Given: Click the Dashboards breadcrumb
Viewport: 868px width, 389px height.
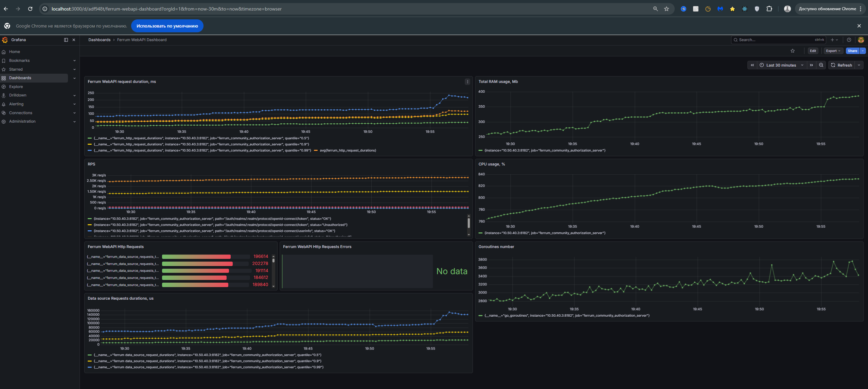Looking at the screenshot, I should 99,40.
